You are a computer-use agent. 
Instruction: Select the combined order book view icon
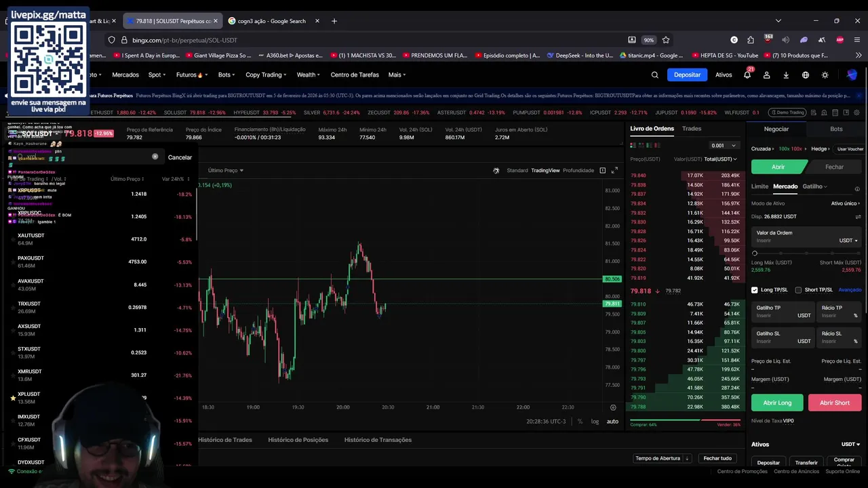point(633,145)
